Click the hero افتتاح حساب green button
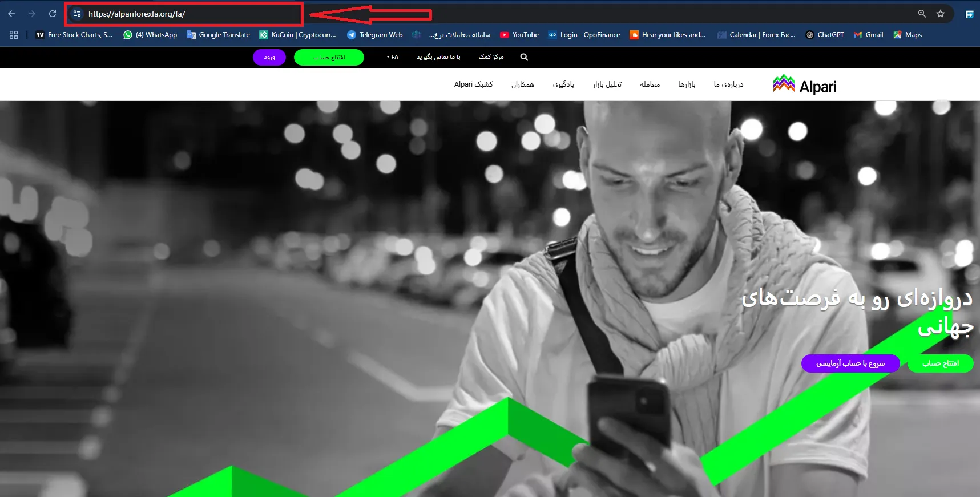 941,363
